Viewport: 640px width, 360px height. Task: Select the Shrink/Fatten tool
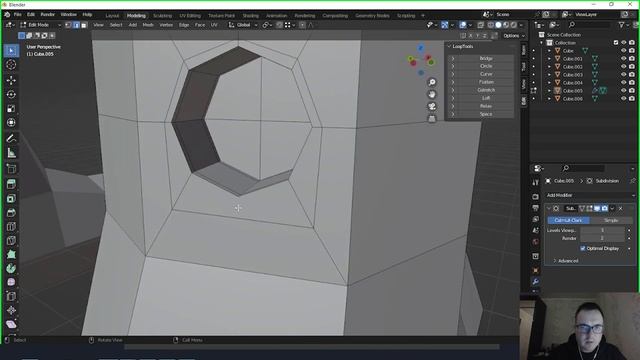(11, 310)
